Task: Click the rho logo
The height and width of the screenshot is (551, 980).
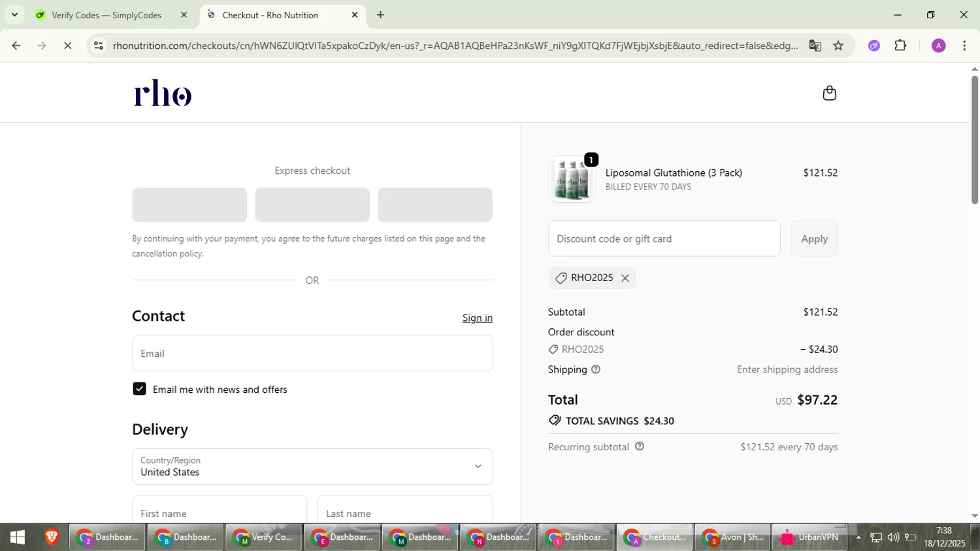Action: pos(163,93)
